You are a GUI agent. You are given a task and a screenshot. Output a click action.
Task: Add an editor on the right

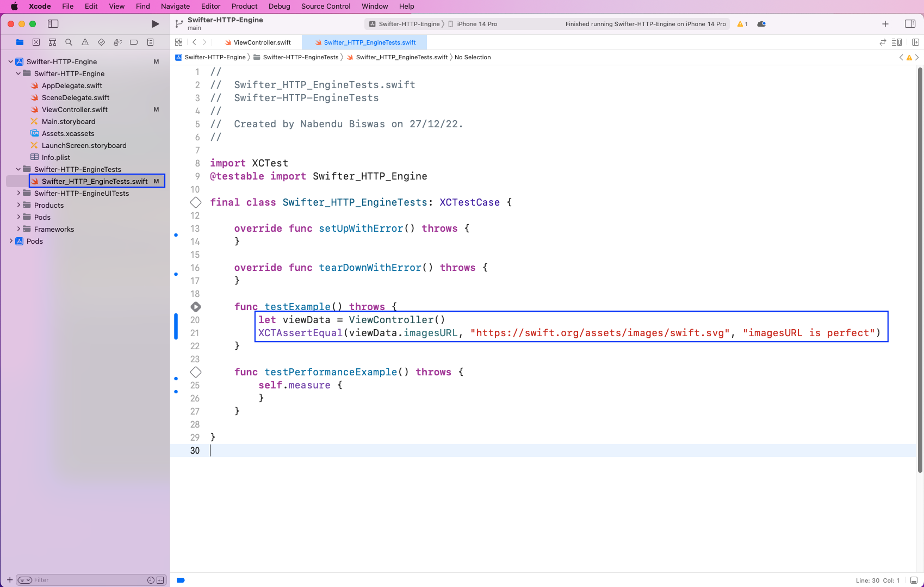pos(915,42)
